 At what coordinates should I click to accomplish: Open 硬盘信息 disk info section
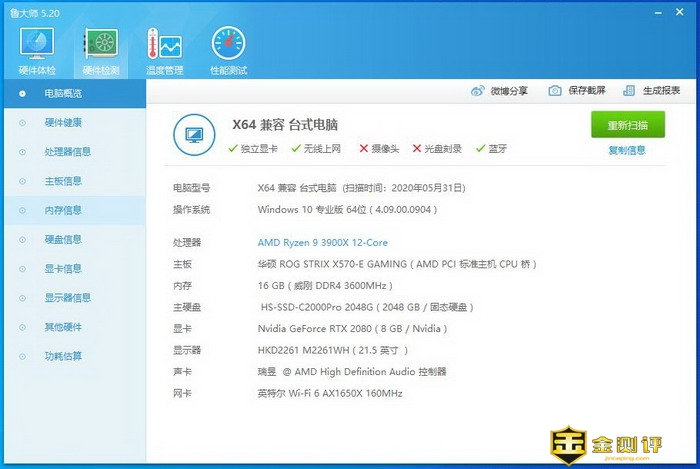pyautogui.click(x=63, y=240)
